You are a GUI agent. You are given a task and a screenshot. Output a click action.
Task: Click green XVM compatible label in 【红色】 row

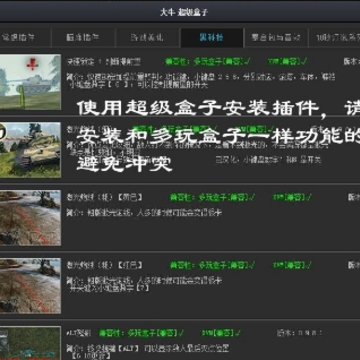click(292, 265)
